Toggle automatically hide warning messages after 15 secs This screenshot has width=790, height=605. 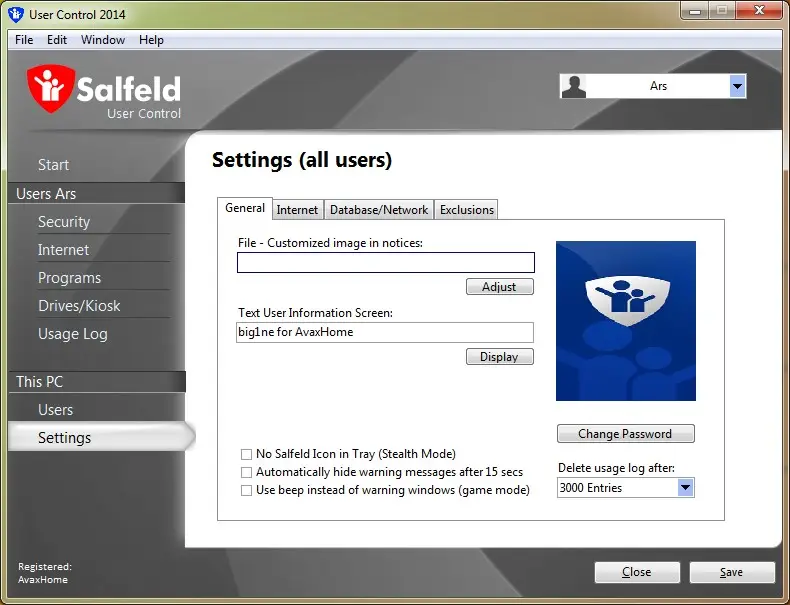(246, 473)
